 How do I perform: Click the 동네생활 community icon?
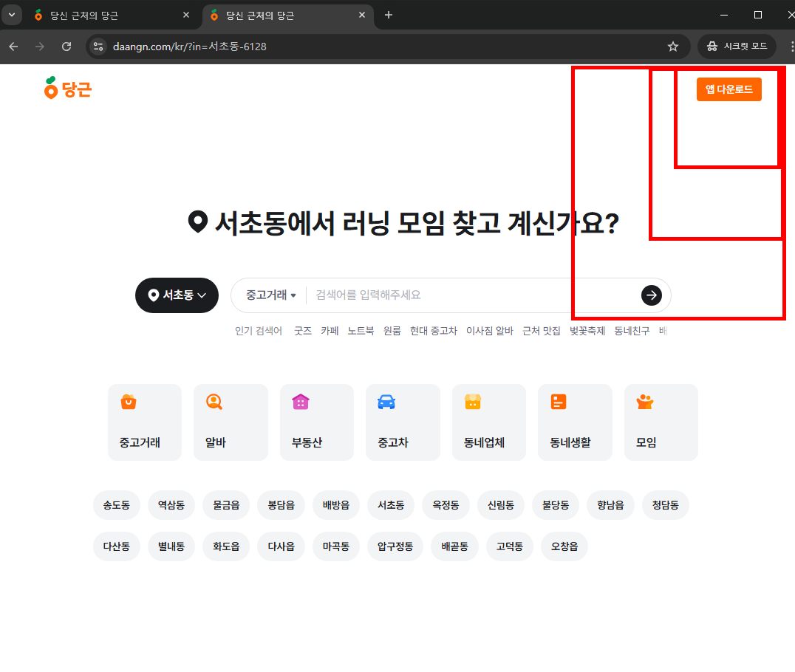[x=575, y=422]
